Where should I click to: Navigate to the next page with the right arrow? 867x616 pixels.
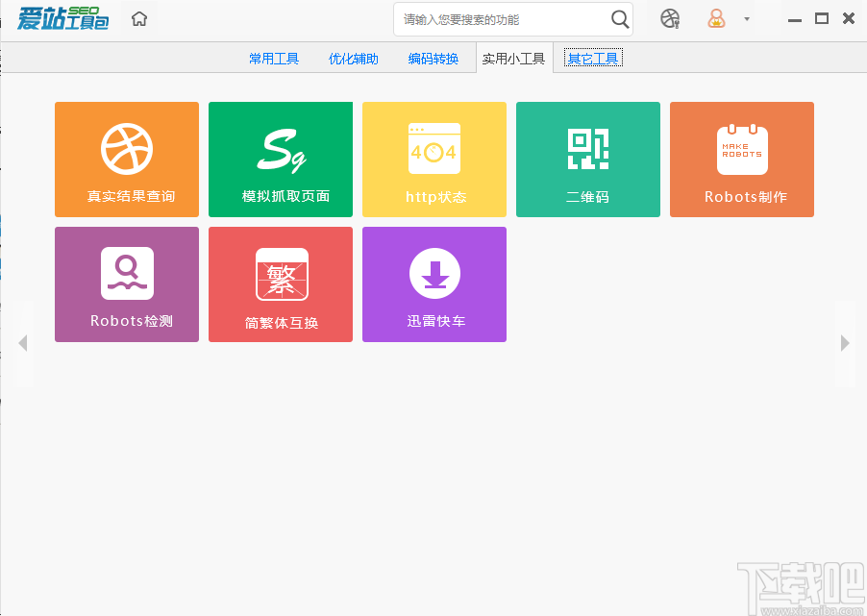[x=844, y=342]
